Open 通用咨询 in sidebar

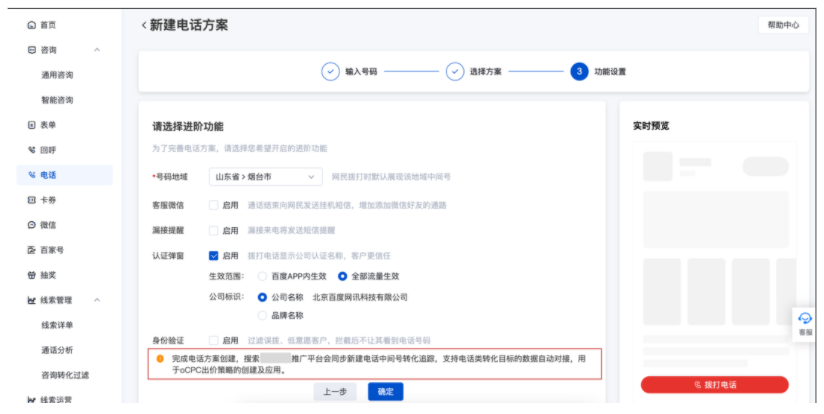click(57, 75)
